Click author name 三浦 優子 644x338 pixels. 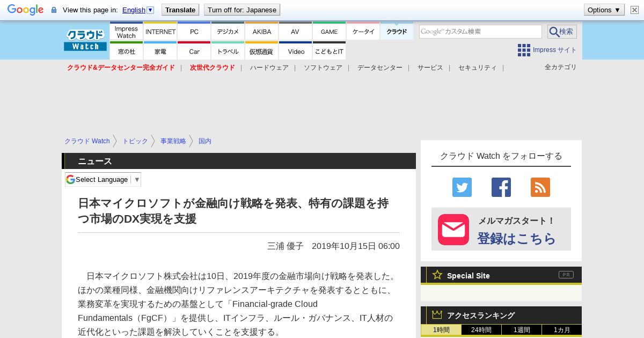click(285, 246)
